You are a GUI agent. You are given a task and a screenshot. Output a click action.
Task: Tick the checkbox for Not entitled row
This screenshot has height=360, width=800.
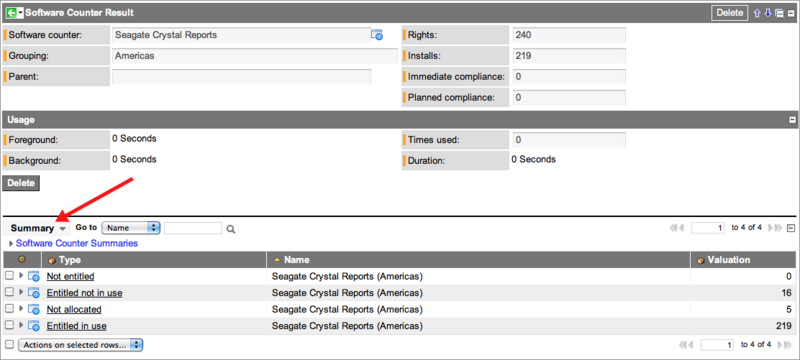coord(9,276)
